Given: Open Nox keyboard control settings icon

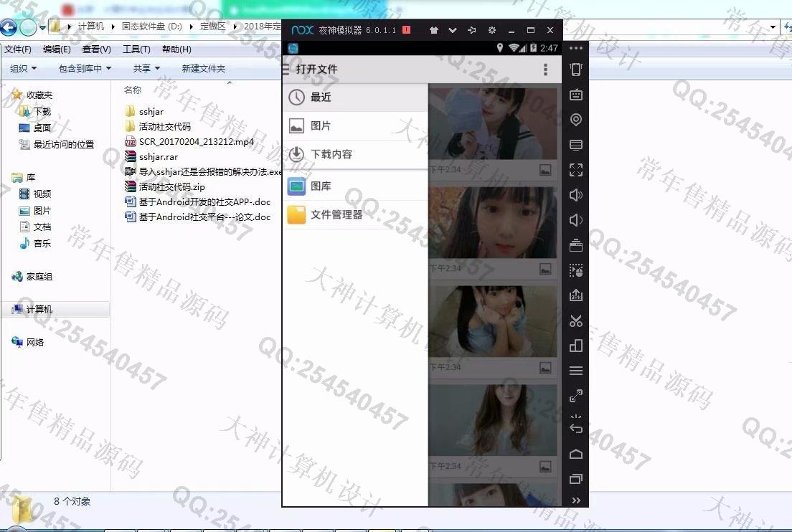Looking at the screenshot, I should 576,95.
